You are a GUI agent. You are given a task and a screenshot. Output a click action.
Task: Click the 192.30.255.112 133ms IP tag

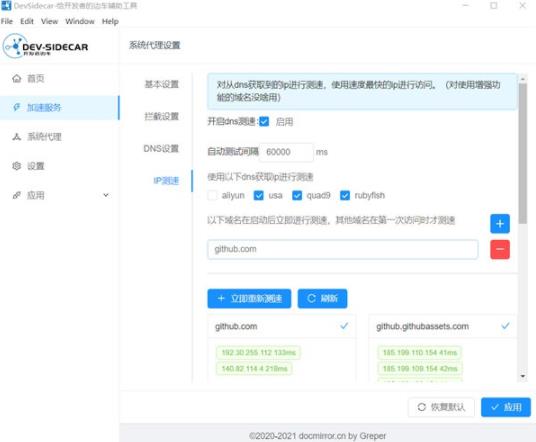pyautogui.click(x=258, y=352)
